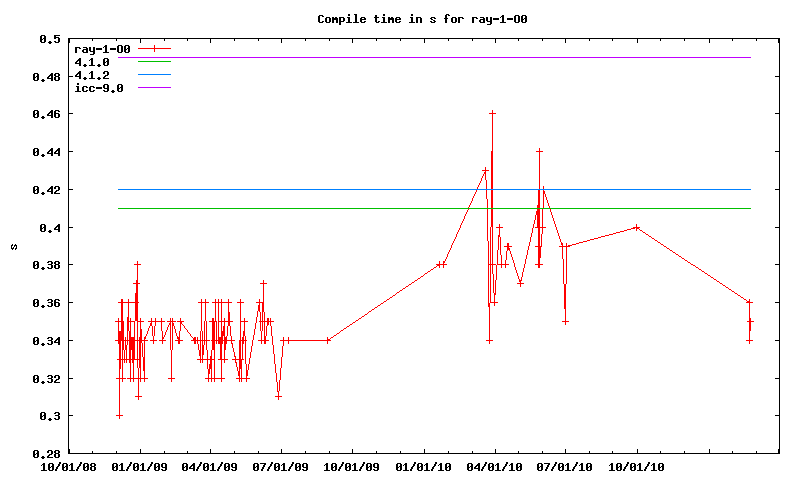Select the 4.1.2 legend entry
Screen dimensions: 800x480
pos(92,75)
